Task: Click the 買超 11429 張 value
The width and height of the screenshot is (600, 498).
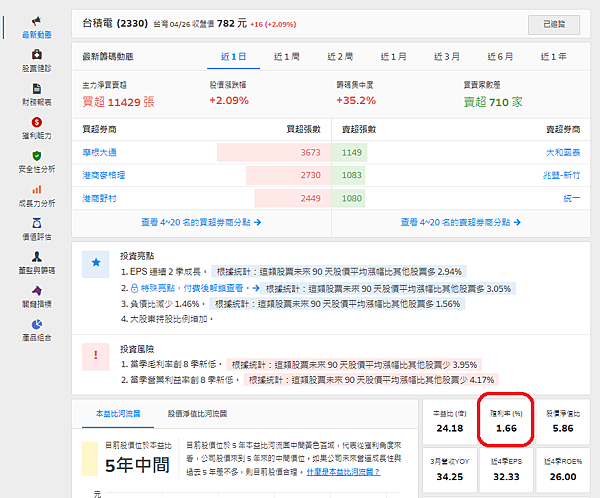Action: coord(118,102)
